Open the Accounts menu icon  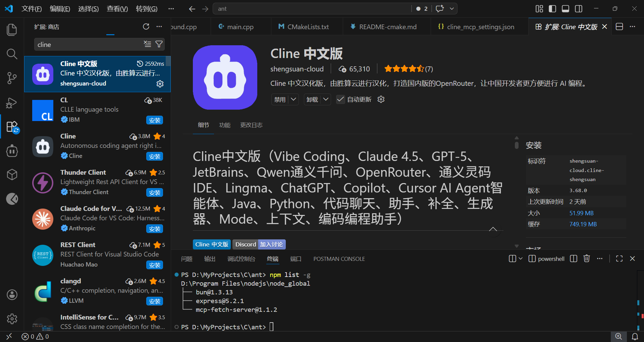click(12, 295)
